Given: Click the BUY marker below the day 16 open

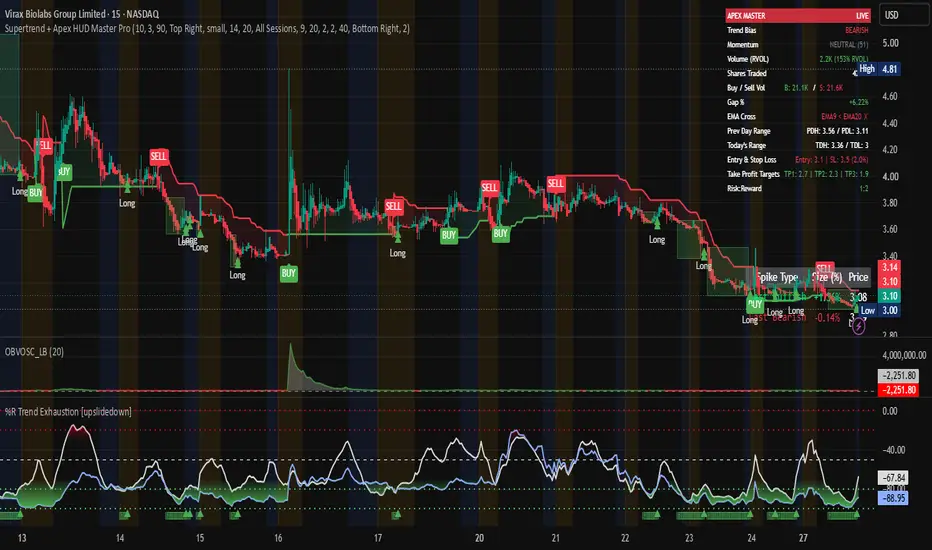Looking at the screenshot, I should point(289,274).
